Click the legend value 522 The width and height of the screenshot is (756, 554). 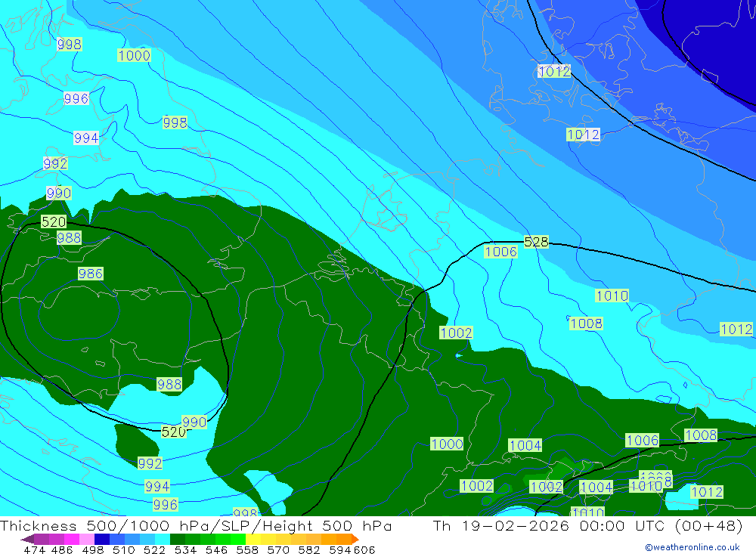tap(154, 549)
